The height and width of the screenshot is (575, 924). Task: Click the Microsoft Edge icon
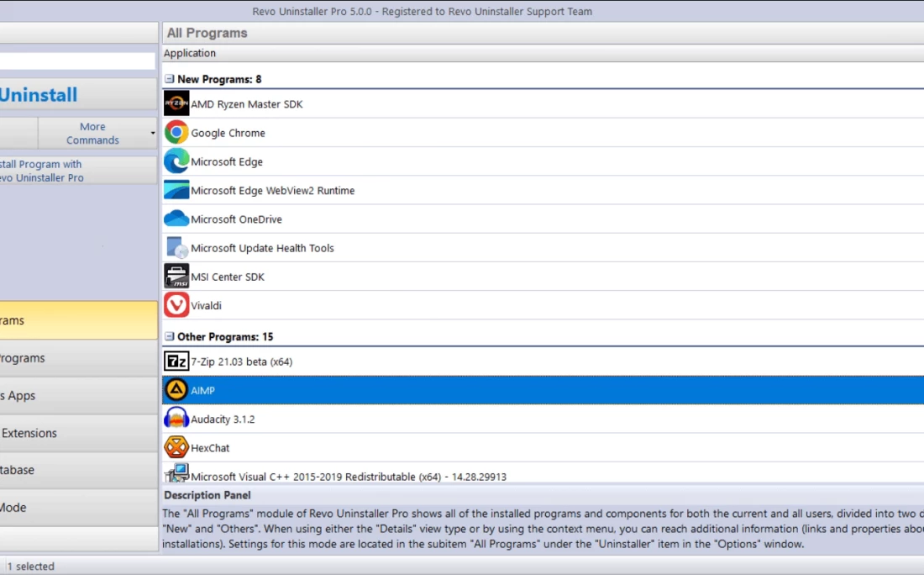click(x=176, y=161)
